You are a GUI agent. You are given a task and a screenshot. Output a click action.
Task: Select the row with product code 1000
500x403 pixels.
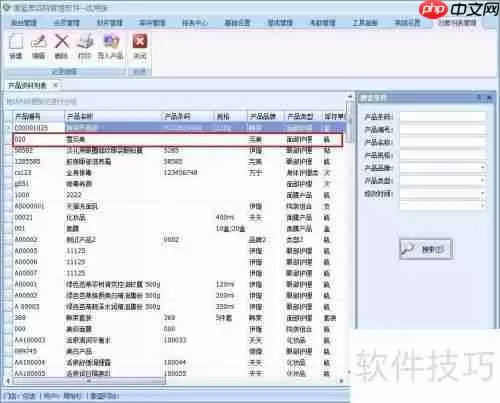pyautogui.click(x=178, y=195)
